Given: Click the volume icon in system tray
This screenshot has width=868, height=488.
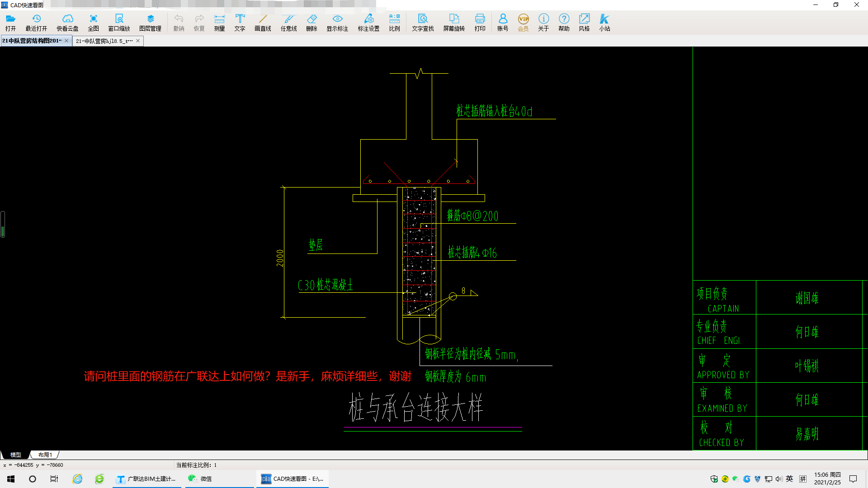Looking at the screenshot, I should 778,479.
